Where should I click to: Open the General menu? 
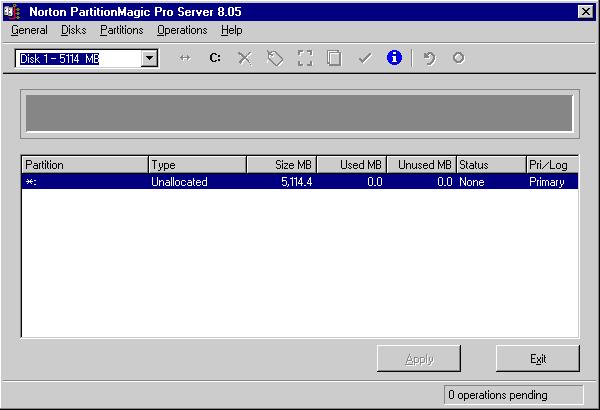tap(29, 30)
